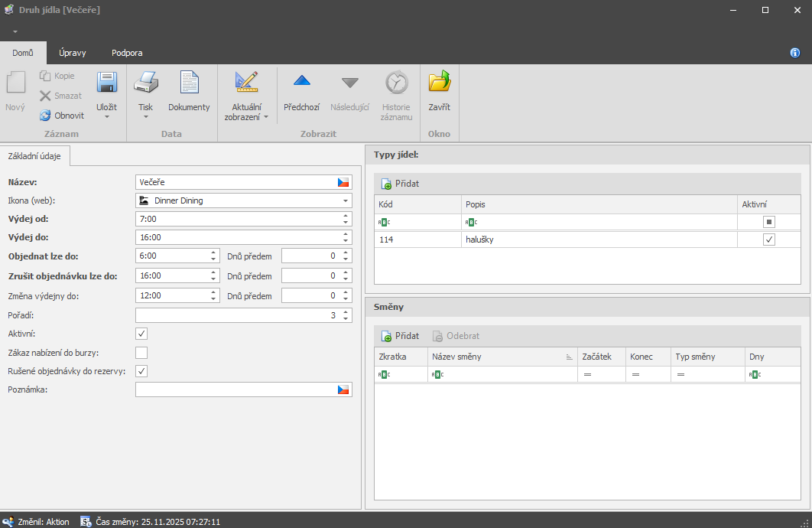Switch to the Úpravy ribbon tab
Screen dimensions: 812x528
tap(72, 53)
